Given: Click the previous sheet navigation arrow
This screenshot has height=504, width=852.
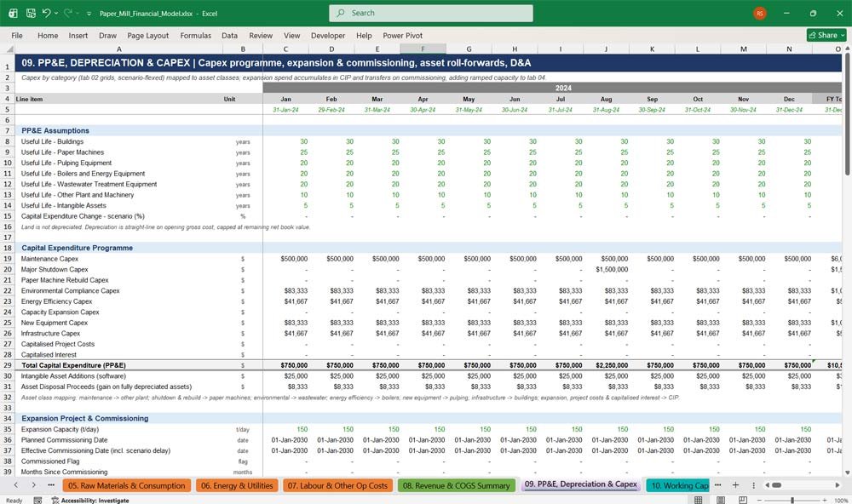Looking at the screenshot, I should pyautogui.click(x=15, y=485).
